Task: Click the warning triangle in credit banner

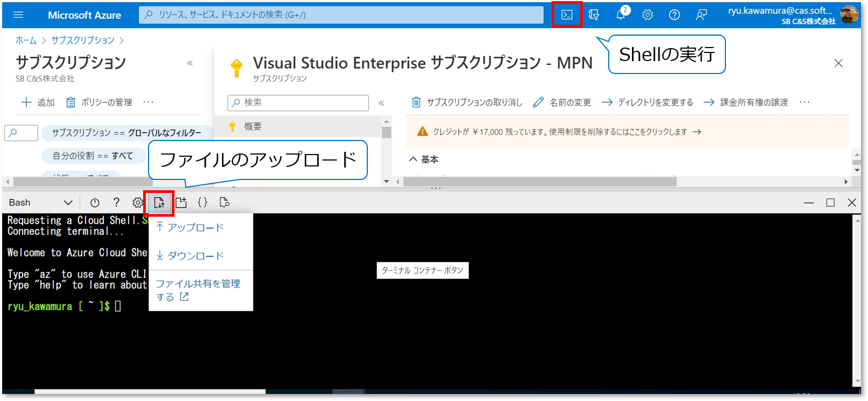Action: (x=422, y=132)
